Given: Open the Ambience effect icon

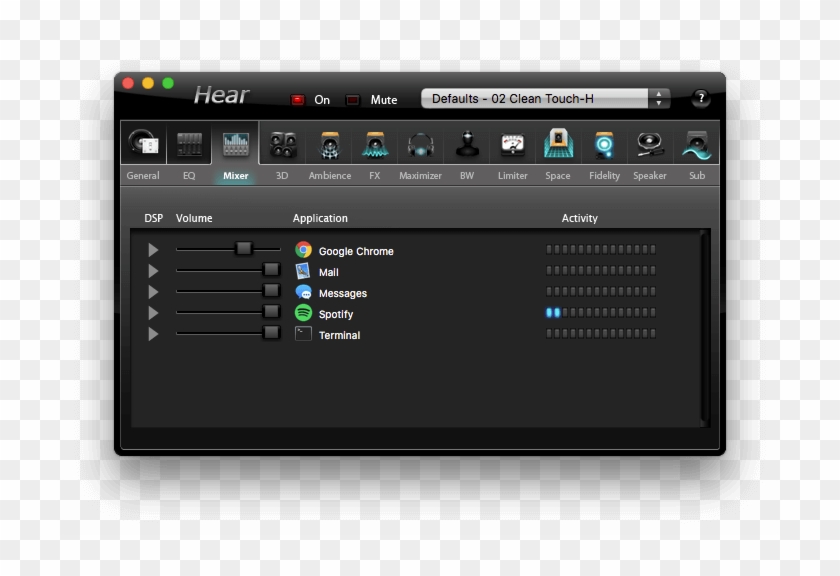Looking at the screenshot, I should click(329, 146).
